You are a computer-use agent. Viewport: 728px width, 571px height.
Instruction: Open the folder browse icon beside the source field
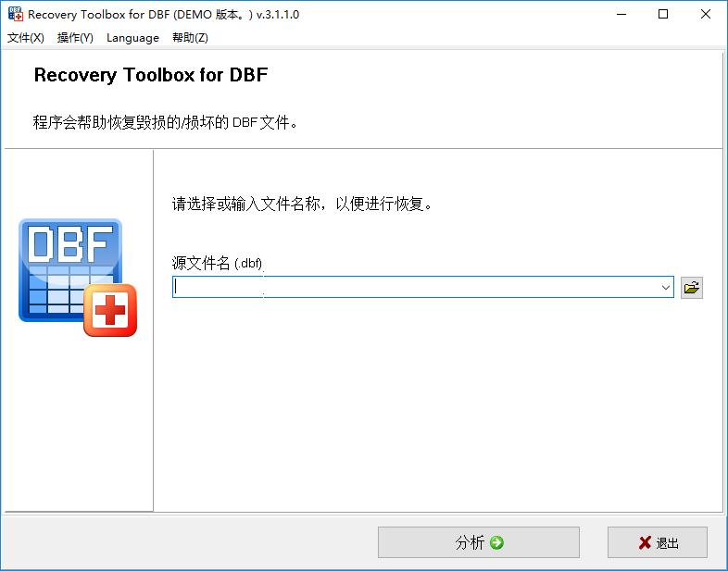click(691, 288)
